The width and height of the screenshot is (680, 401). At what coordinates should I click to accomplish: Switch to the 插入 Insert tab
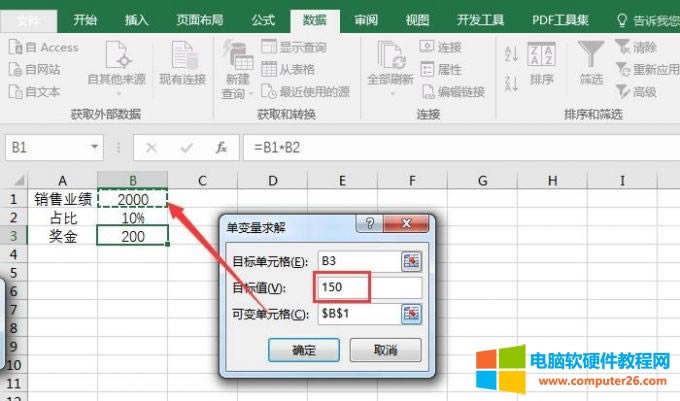coord(137,20)
